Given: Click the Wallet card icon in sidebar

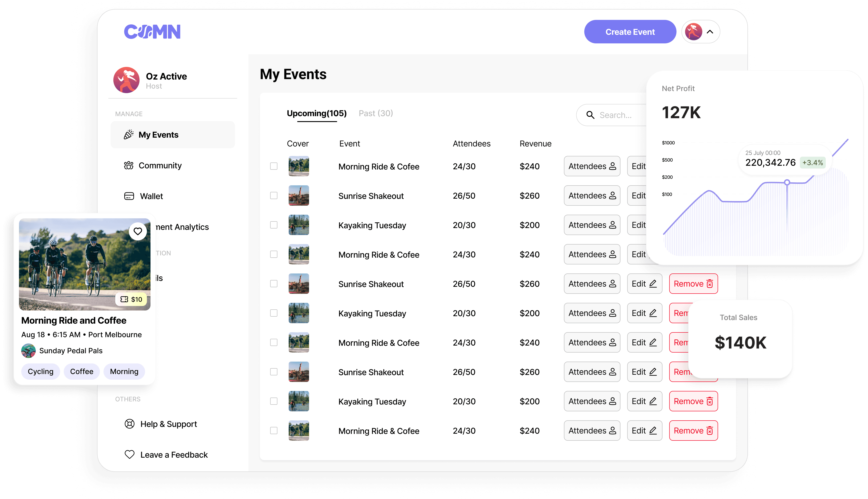Looking at the screenshot, I should pos(129,196).
